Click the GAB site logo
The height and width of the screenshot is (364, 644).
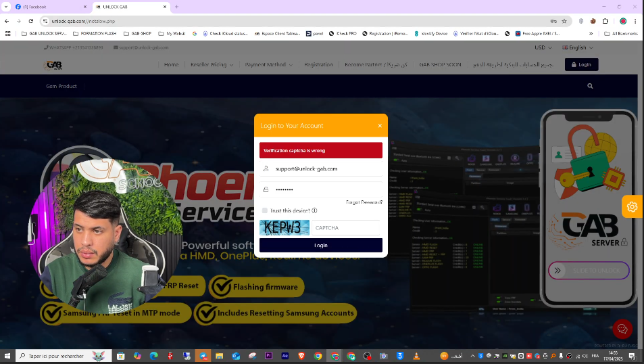pyautogui.click(x=53, y=65)
